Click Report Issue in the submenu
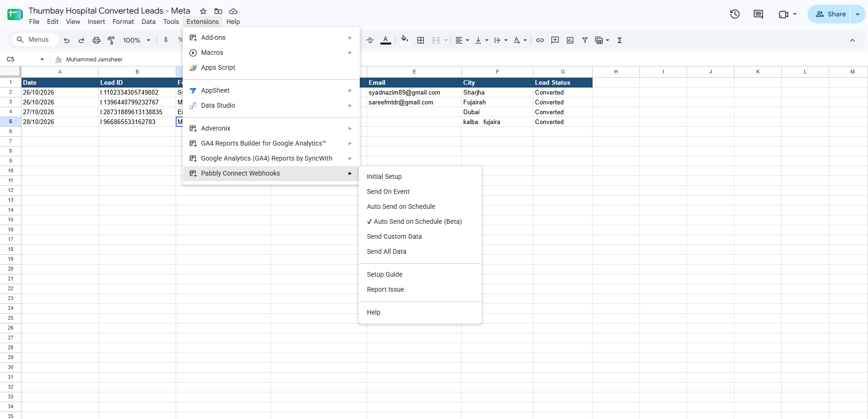 point(420,289)
